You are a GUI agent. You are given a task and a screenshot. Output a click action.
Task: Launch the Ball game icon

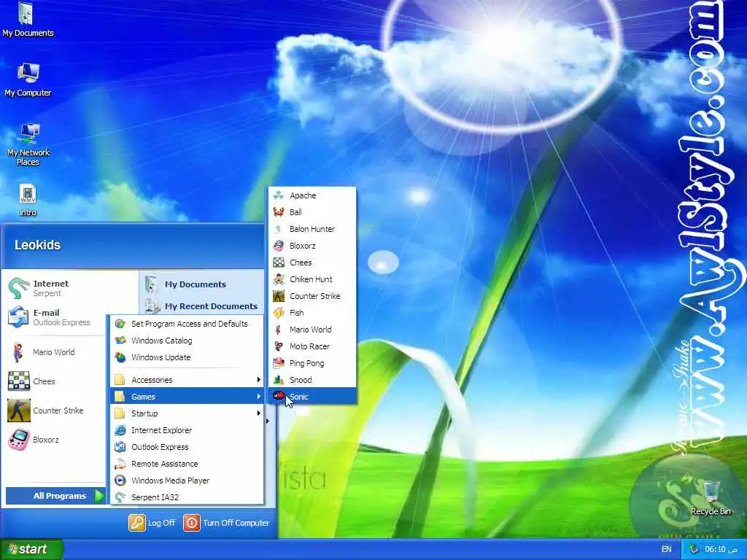[x=279, y=212]
